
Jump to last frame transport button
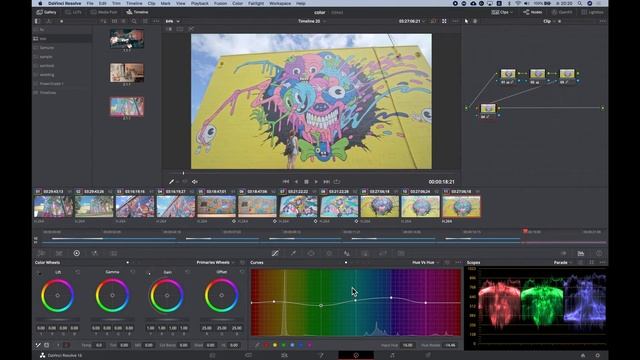pos(327,182)
